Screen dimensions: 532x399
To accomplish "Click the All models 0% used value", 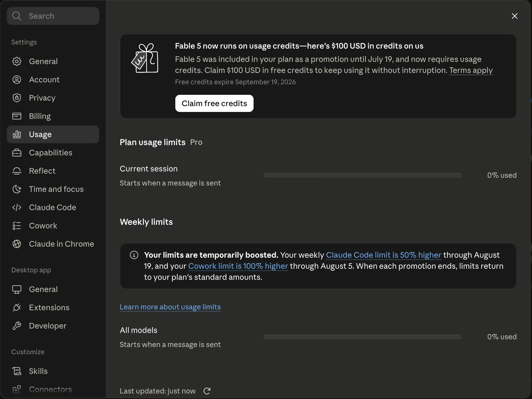I will (x=502, y=337).
